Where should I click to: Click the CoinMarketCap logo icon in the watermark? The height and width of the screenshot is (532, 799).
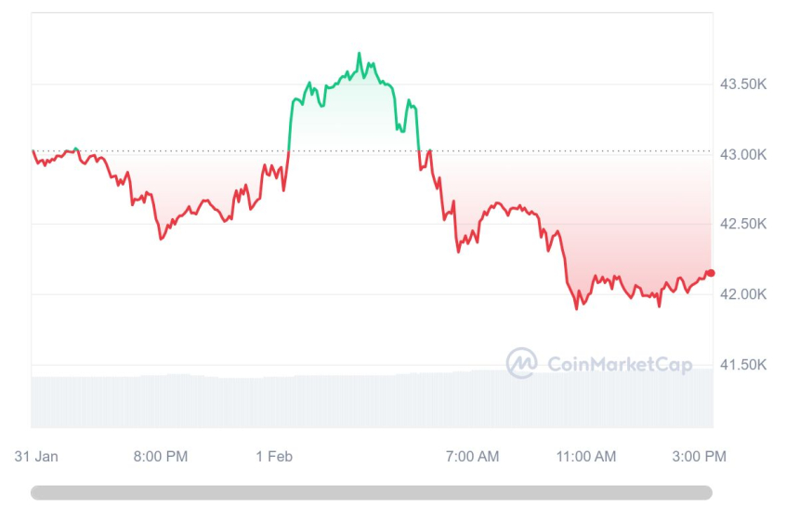521,363
